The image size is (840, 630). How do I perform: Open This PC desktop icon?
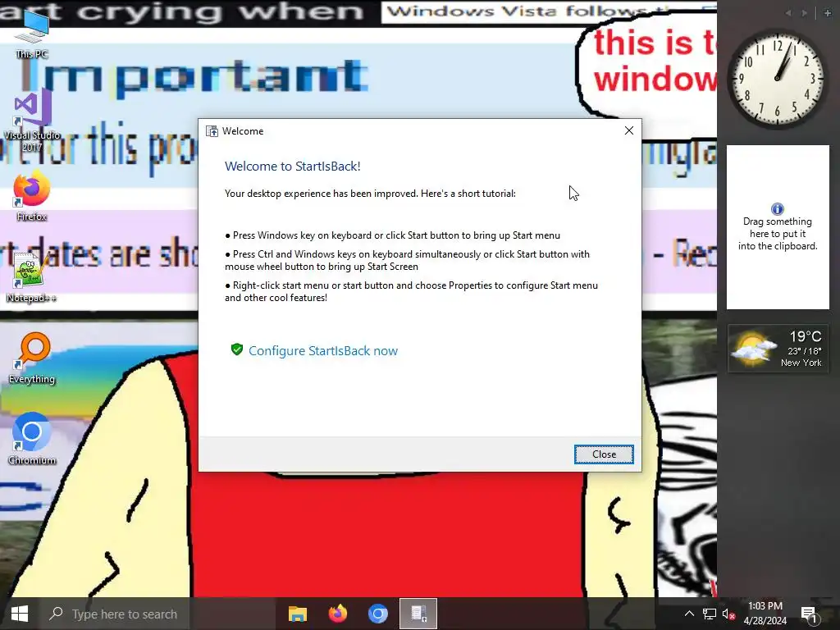[32, 33]
